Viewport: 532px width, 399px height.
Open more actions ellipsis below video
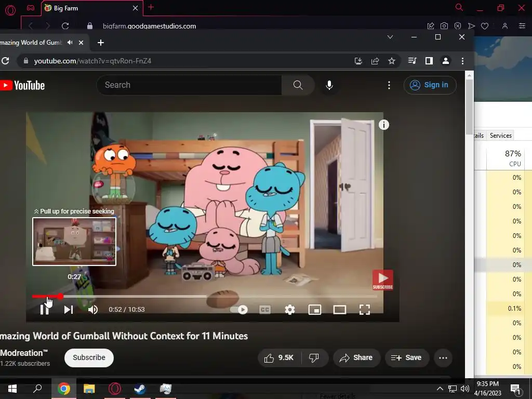pyautogui.click(x=443, y=357)
